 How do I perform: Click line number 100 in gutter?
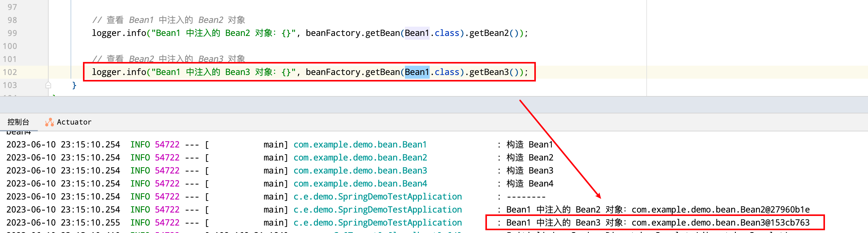10,46
